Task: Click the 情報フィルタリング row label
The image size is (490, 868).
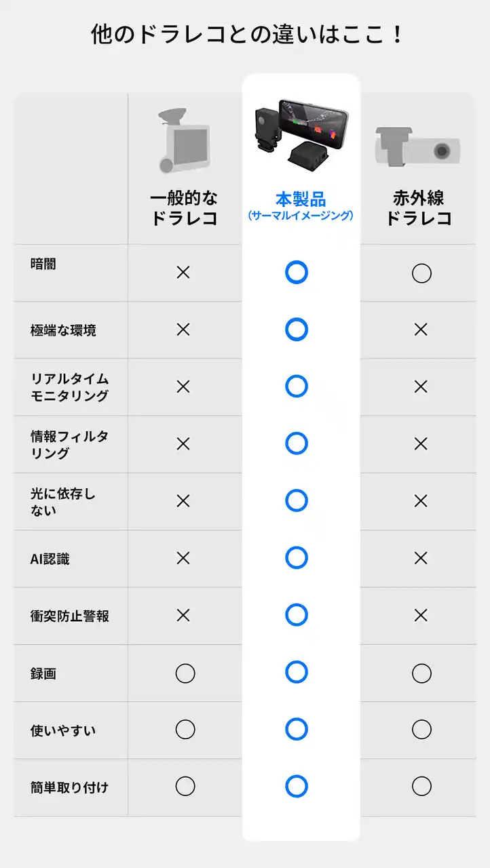Action: [69, 444]
